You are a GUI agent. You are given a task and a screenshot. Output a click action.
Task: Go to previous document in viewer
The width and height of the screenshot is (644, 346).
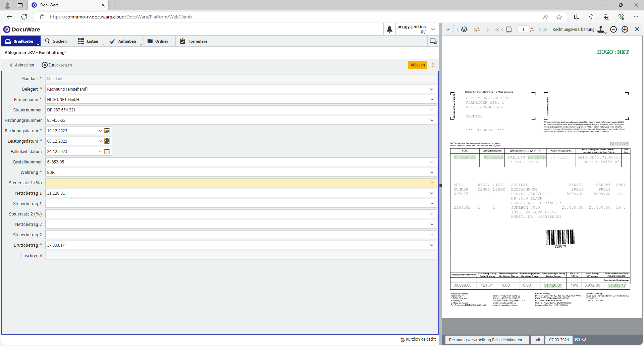coord(458,30)
